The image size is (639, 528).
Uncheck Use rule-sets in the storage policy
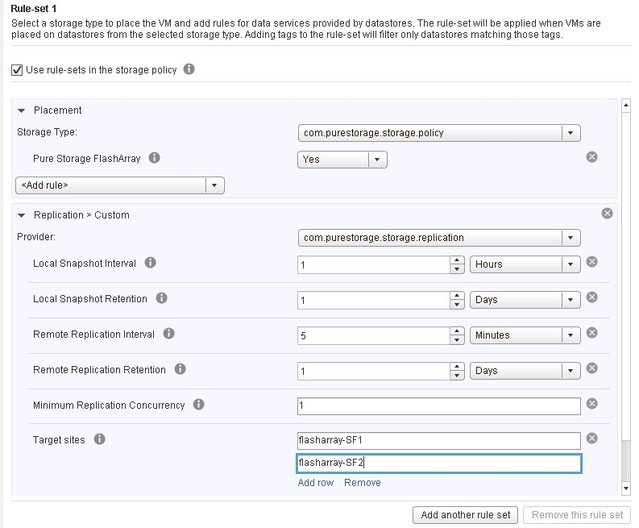[17, 70]
